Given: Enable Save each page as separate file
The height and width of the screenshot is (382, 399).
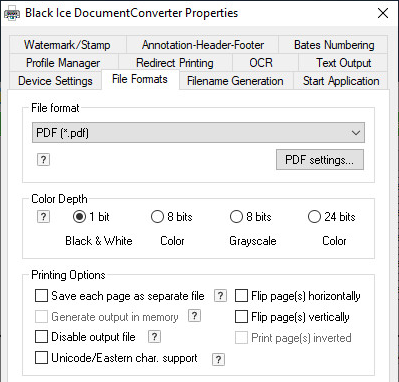Looking at the screenshot, I should (41, 296).
